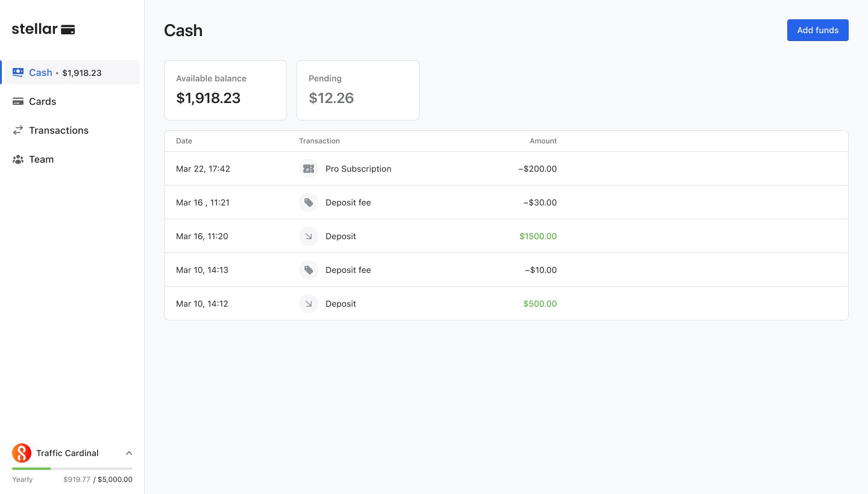The height and width of the screenshot is (494, 868).
Task: Click the green $1500.00 amount
Action: [x=538, y=236]
